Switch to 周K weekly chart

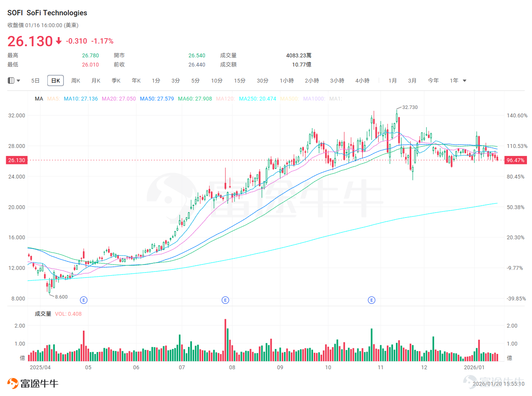coord(76,81)
